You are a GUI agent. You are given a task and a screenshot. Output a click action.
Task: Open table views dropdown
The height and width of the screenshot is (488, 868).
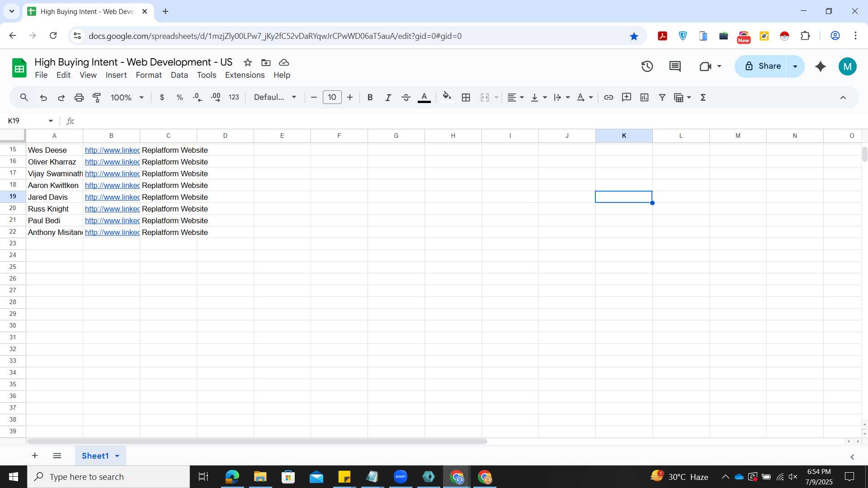(683, 97)
